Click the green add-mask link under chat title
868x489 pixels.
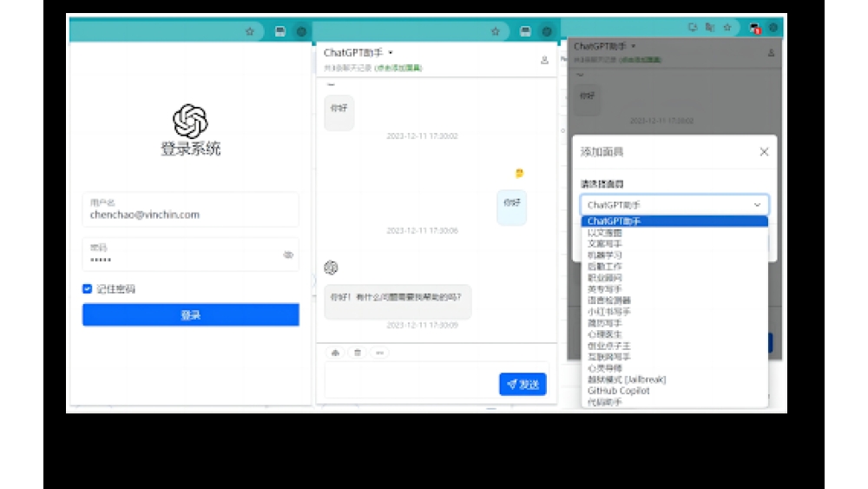[x=398, y=68]
